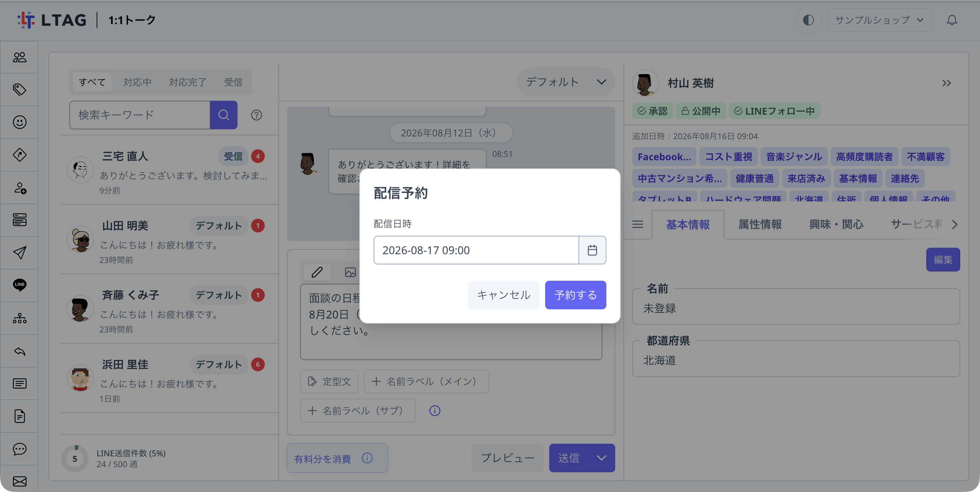Screen dimensions: 980x492
Task: Open the smiley face sidebar icon
Action: point(19,122)
